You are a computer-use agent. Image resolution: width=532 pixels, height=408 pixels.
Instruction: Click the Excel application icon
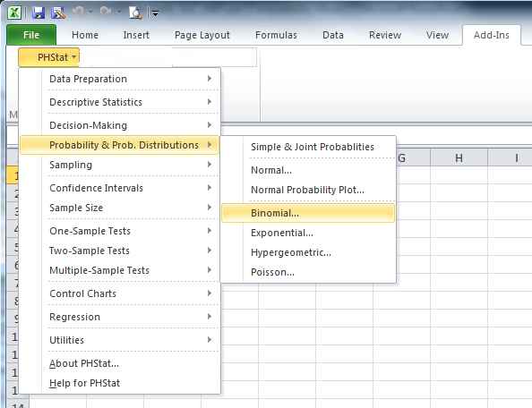(14, 13)
